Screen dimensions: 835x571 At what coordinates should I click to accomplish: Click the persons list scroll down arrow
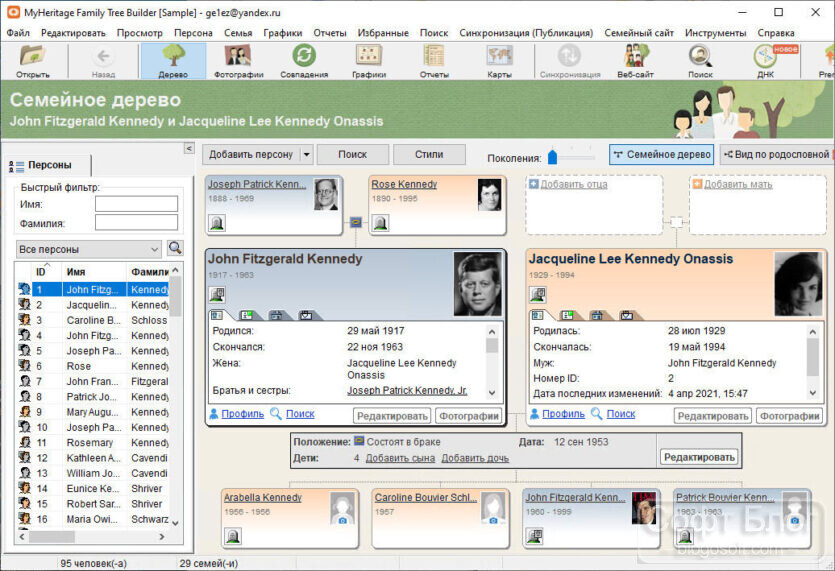point(175,523)
